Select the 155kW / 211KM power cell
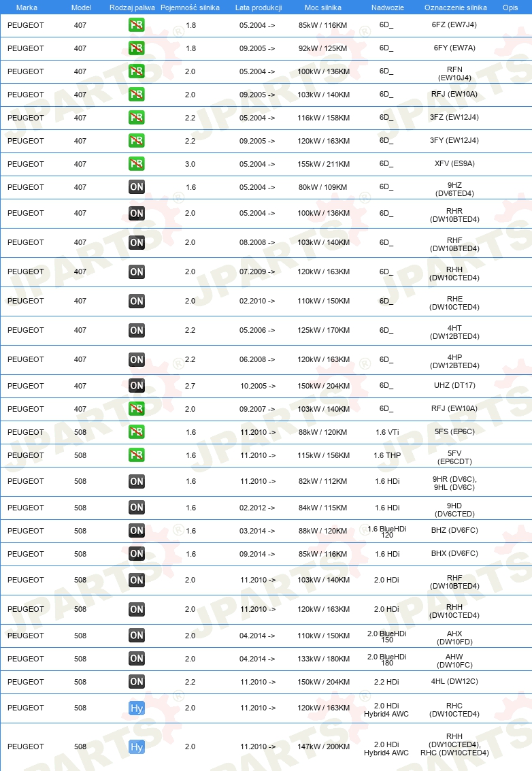This screenshot has width=532, height=771. point(324,164)
